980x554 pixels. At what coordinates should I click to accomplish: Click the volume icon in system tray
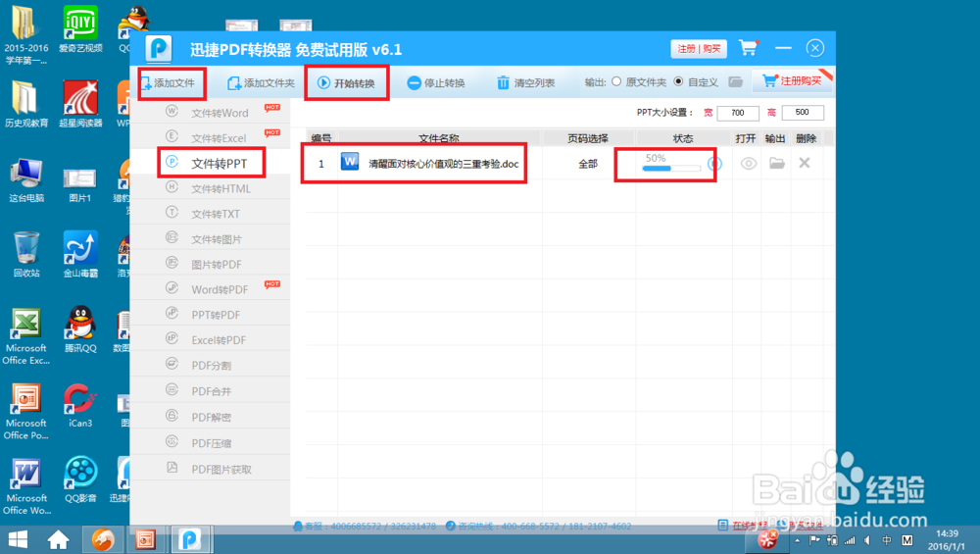(866, 540)
